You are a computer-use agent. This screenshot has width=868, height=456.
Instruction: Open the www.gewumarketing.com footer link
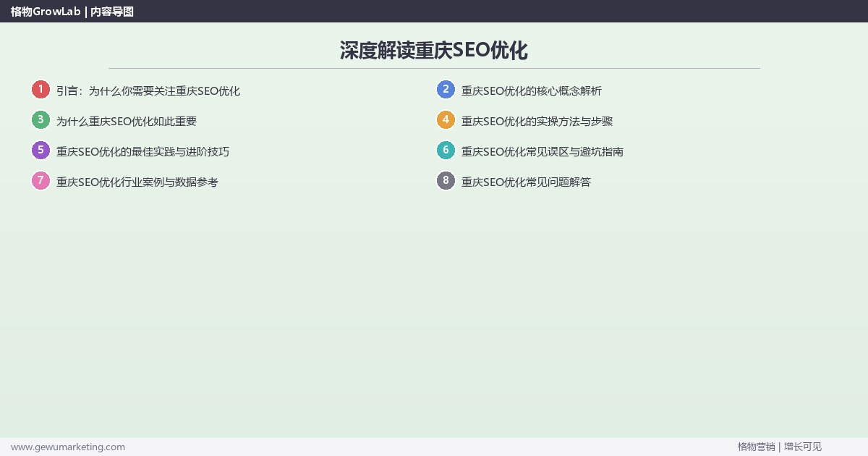(x=68, y=447)
